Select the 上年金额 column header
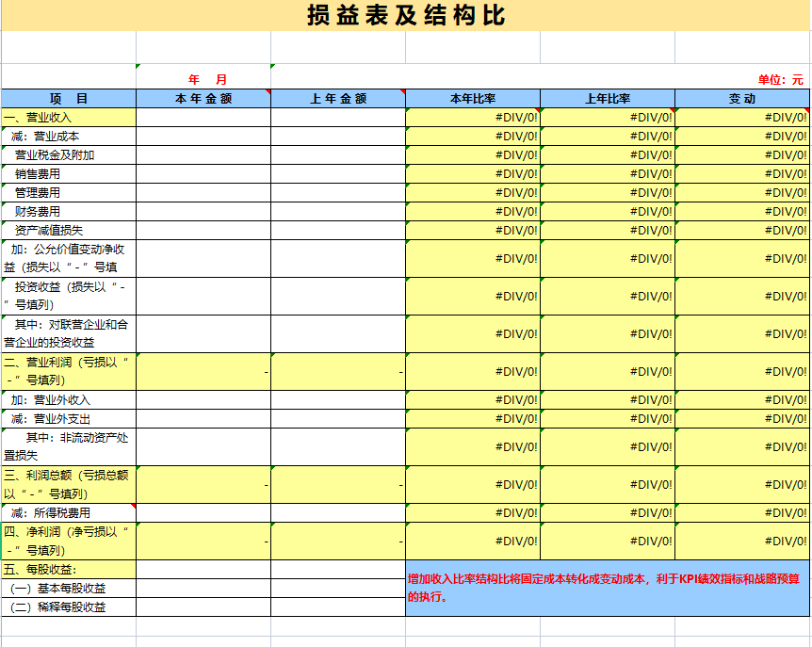 [x=336, y=95]
